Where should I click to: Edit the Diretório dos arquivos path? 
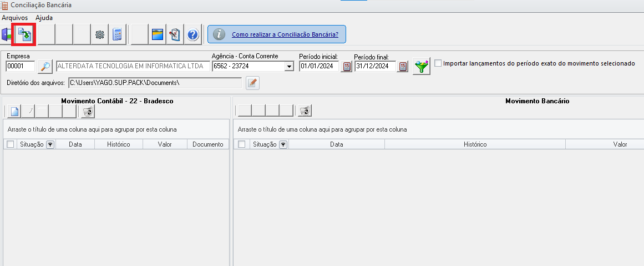pyautogui.click(x=252, y=83)
